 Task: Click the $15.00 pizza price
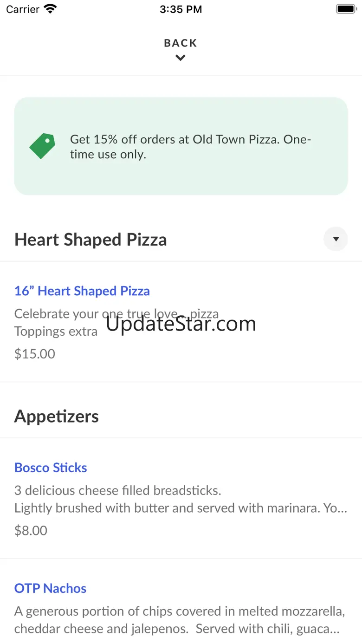pyautogui.click(x=35, y=354)
